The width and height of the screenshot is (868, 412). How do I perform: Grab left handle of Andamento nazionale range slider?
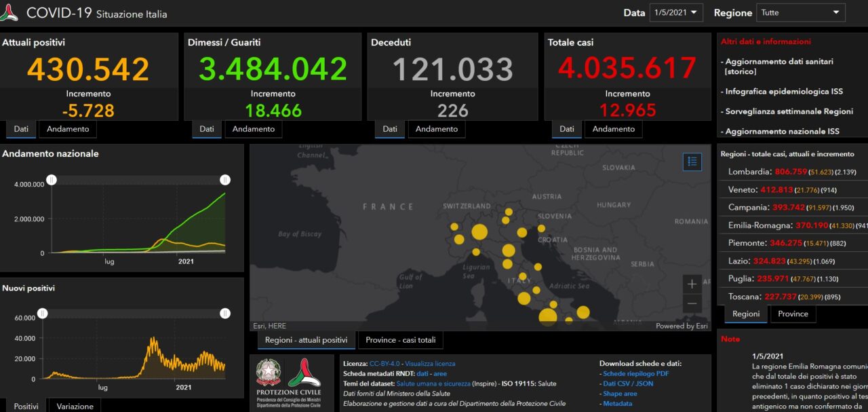[52, 180]
